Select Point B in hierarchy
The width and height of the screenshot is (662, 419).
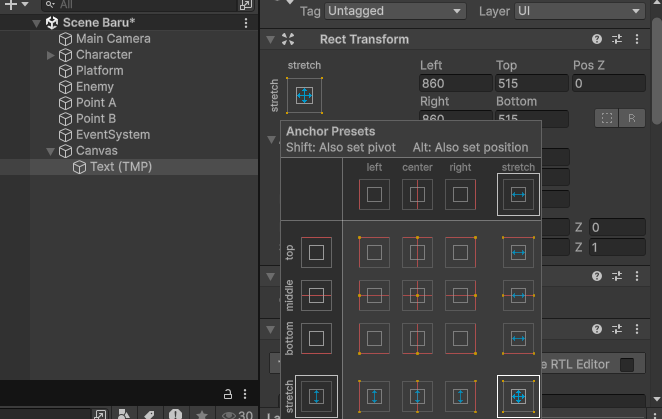coord(96,119)
